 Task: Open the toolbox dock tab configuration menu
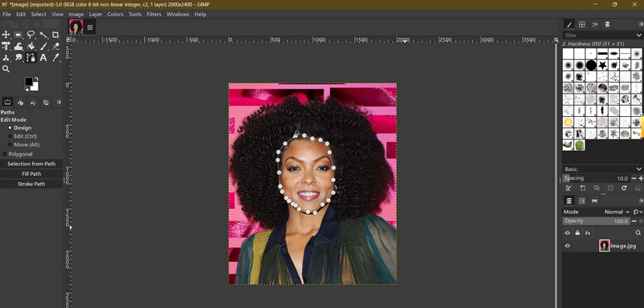click(59, 102)
